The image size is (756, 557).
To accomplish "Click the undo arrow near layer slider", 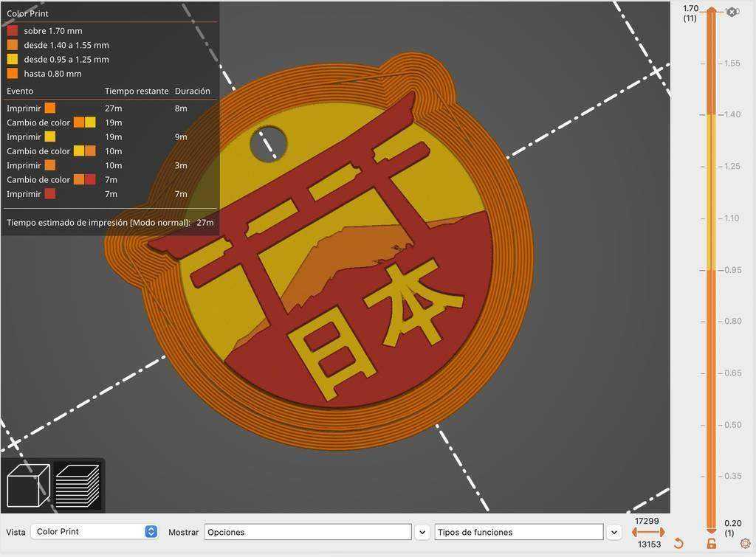I will point(678,544).
